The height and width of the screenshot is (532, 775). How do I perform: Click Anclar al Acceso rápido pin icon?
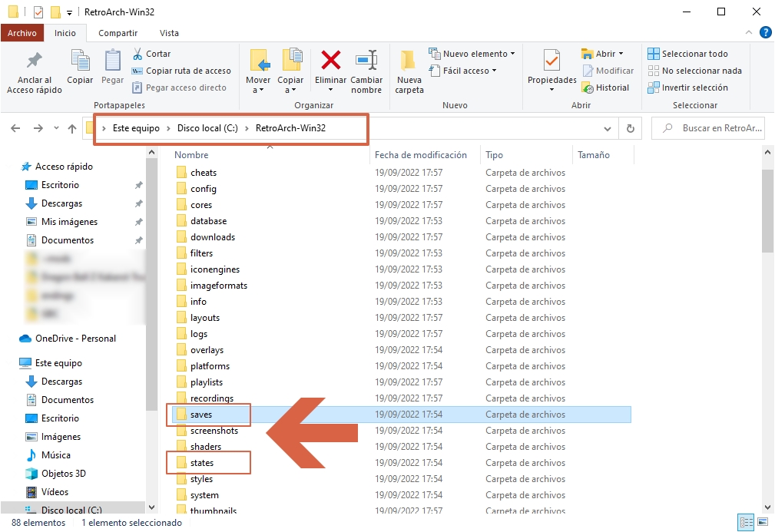pyautogui.click(x=34, y=61)
